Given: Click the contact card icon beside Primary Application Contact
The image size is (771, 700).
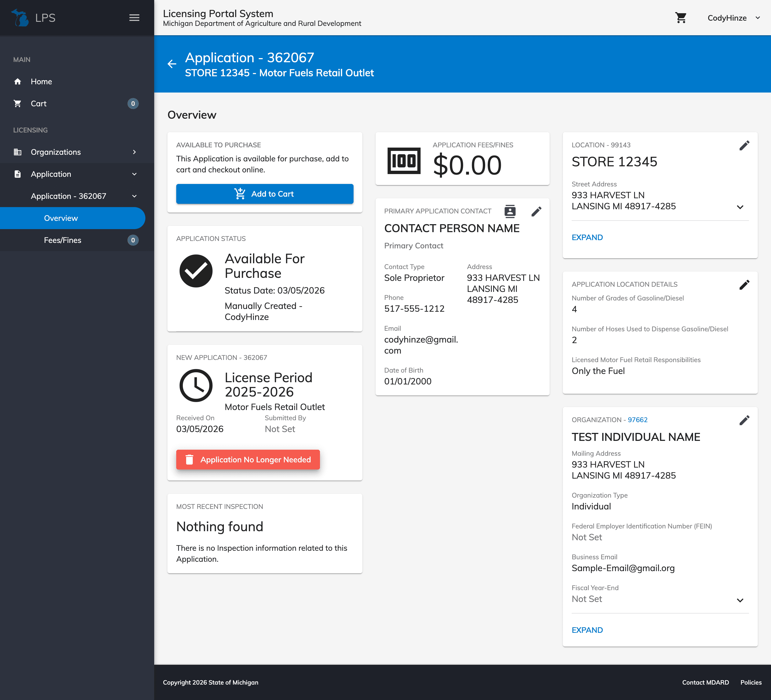Looking at the screenshot, I should click(x=510, y=211).
